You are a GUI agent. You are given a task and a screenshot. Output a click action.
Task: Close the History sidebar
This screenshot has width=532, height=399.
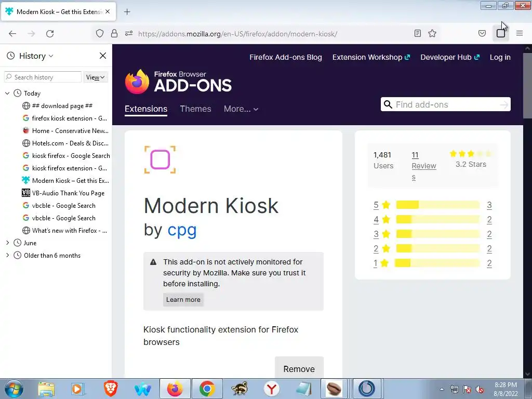(x=103, y=56)
